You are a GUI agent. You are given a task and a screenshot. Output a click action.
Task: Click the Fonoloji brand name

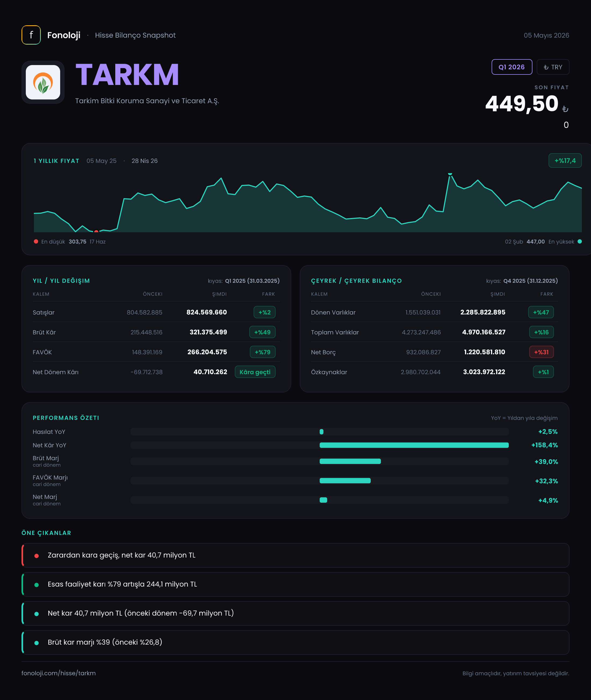click(64, 35)
